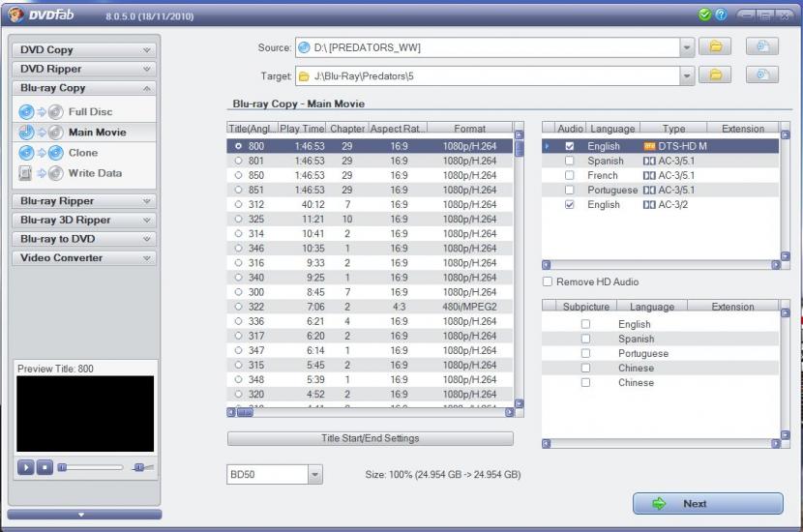The image size is (803, 532).
Task: Toggle Remove HD Audio checkbox
Action: pyautogui.click(x=548, y=281)
